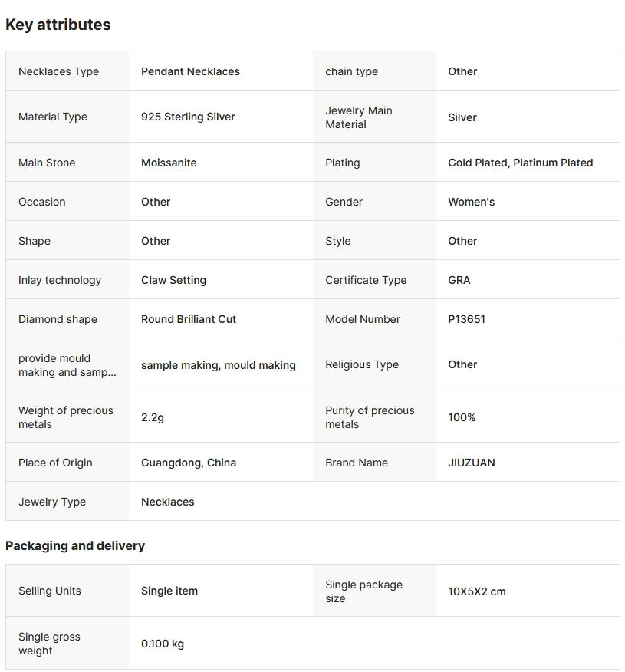Viewport: 625px width, 672px height.
Task: Click the Guangdong, China origin value
Action: tap(189, 463)
